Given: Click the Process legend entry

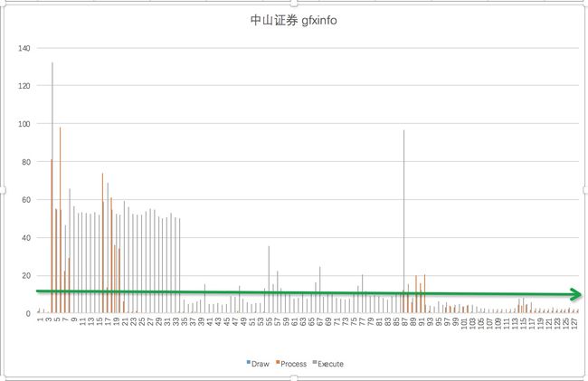Looking at the screenshot, I should (x=291, y=364).
